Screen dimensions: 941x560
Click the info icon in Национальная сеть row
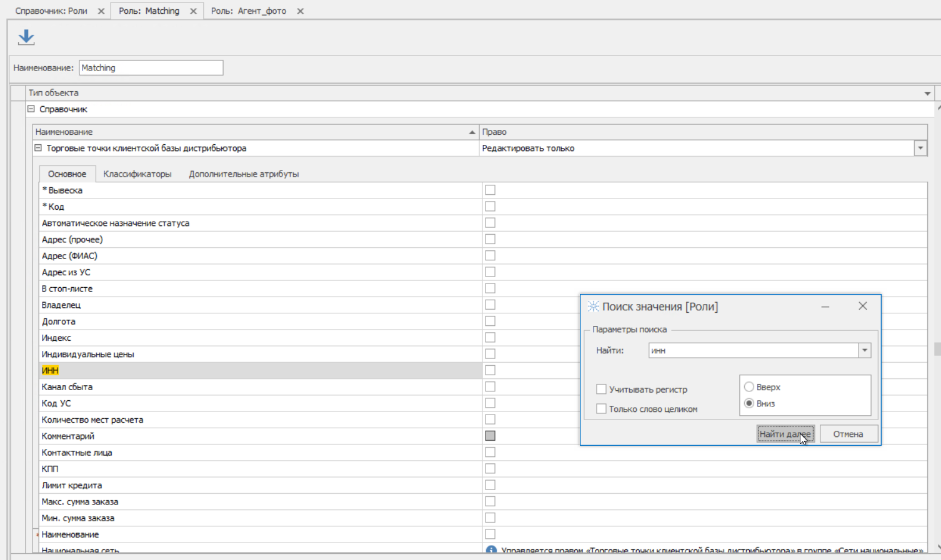click(x=491, y=551)
